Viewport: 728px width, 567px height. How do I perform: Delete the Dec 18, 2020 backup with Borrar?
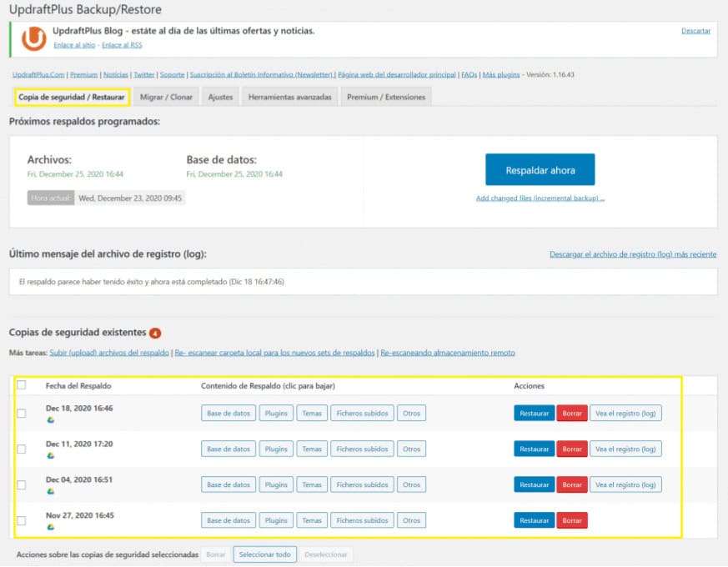[572, 414]
